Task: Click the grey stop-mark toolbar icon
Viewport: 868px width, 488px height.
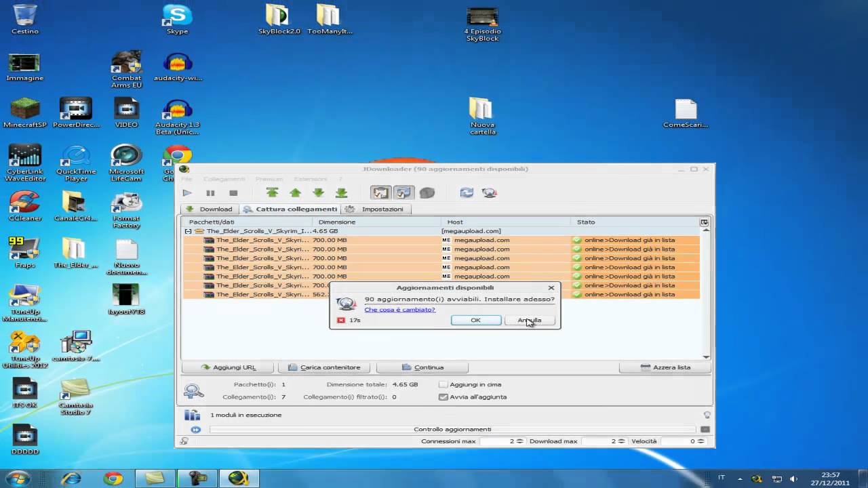Action: click(x=427, y=193)
